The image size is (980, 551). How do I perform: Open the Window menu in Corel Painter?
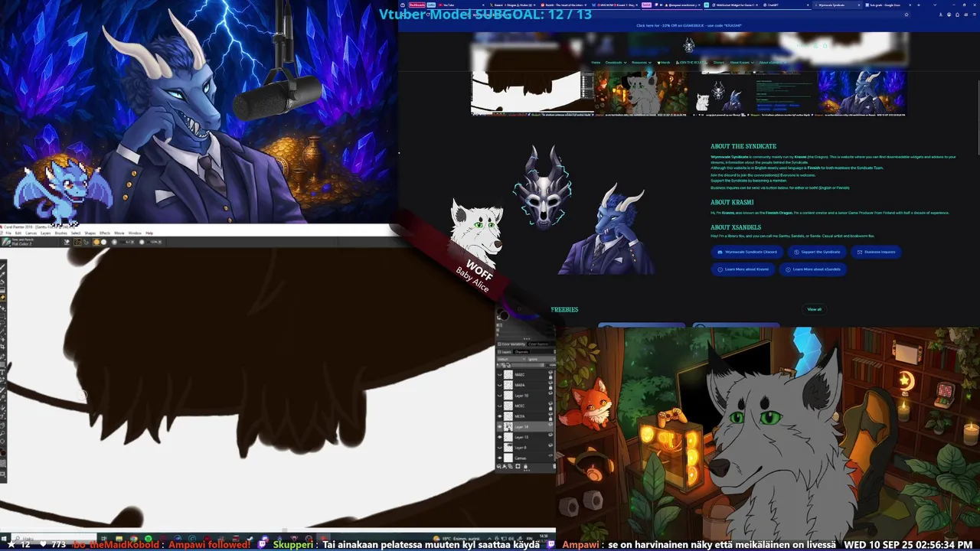click(x=135, y=233)
